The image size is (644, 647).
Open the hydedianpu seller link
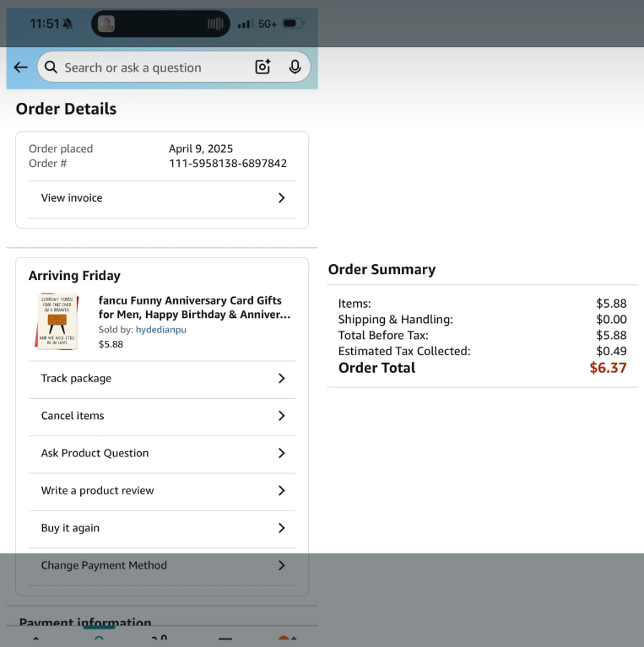[161, 330]
